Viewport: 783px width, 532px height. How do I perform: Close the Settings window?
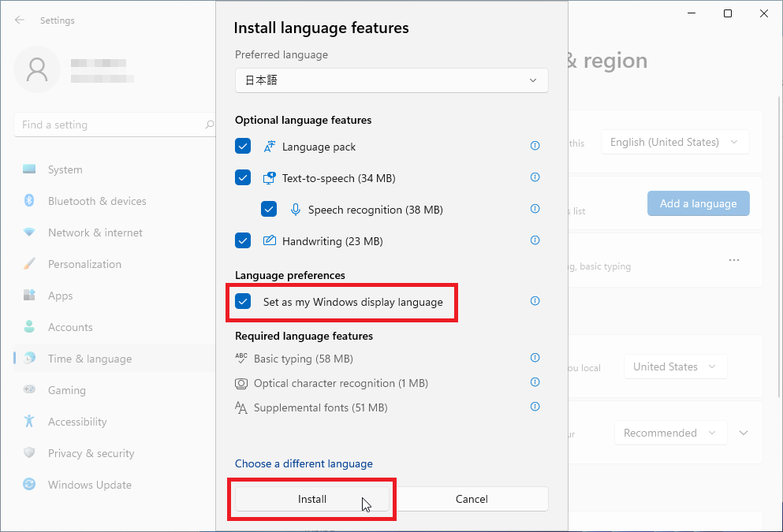764,13
